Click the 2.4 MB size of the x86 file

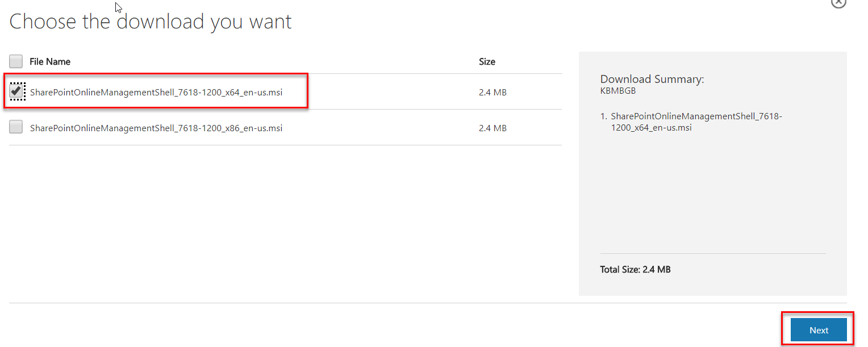point(492,127)
